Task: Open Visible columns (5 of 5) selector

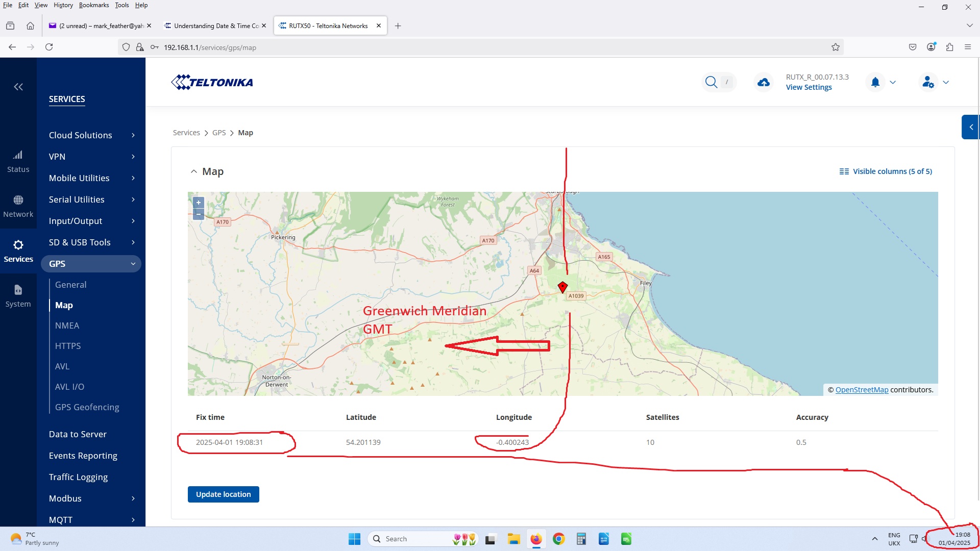Action: 886,171
